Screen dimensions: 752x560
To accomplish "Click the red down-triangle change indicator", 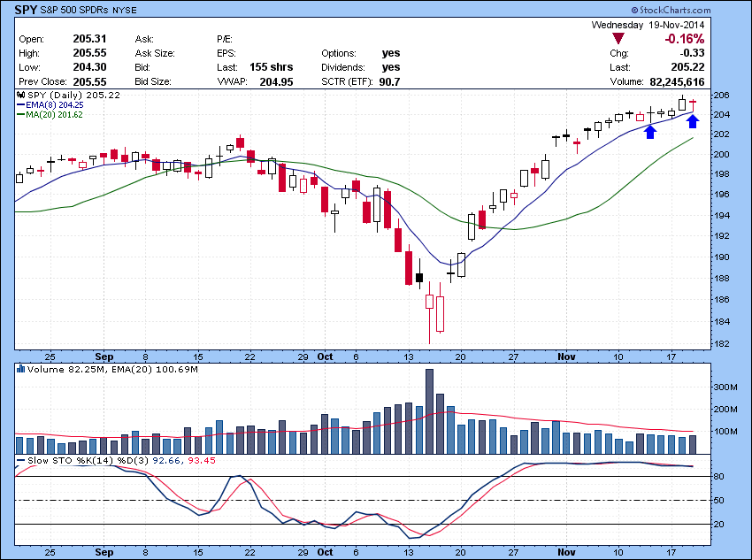I will tap(618, 39).
